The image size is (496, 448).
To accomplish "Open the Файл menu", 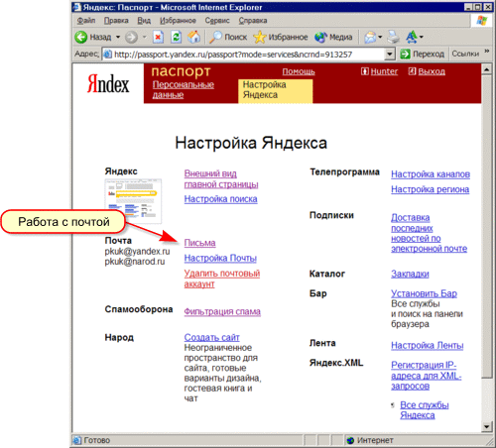I will (x=86, y=21).
